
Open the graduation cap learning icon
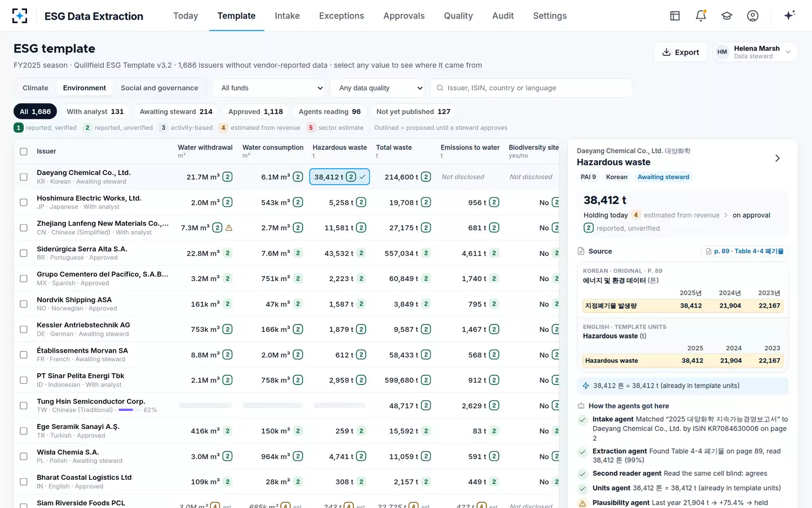[x=727, y=16]
